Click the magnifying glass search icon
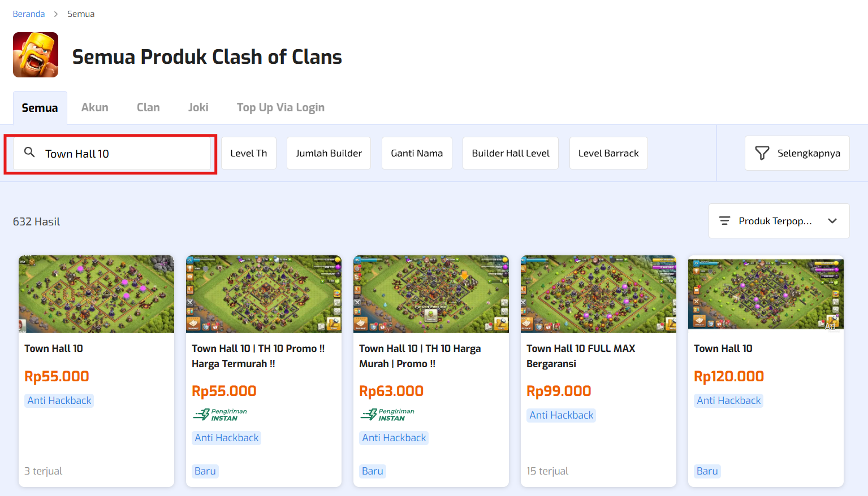 (29, 153)
